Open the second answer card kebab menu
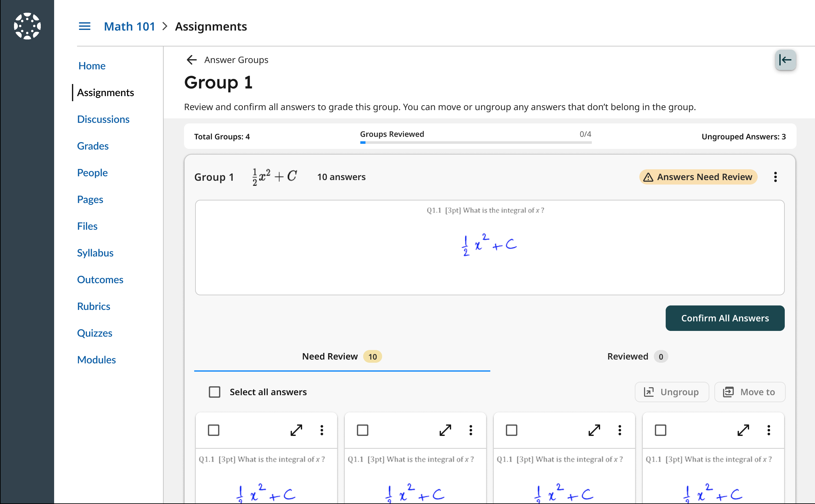The width and height of the screenshot is (815, 504). click(x=471, y=430)
